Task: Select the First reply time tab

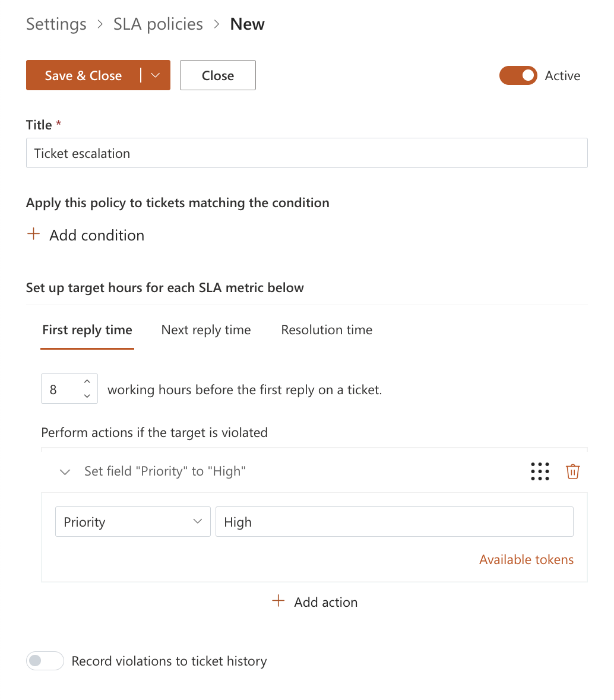Action: [x=87, y=330]
